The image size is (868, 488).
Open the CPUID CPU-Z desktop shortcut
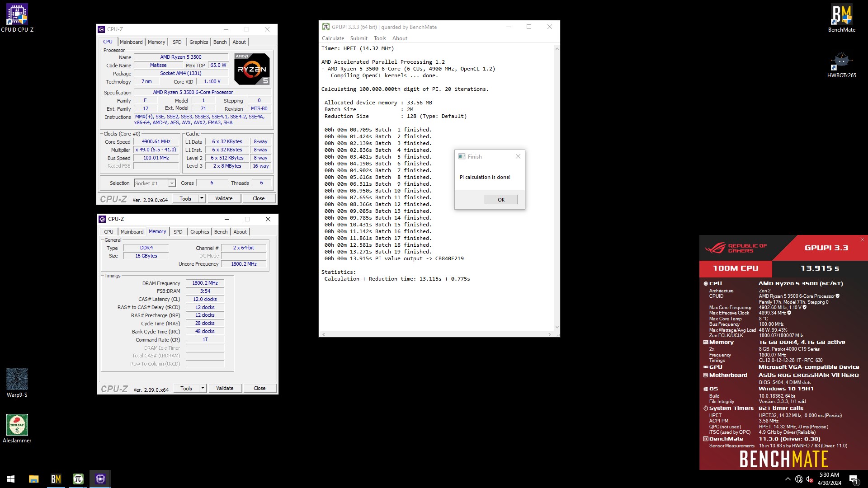click(x=17, y=18)
